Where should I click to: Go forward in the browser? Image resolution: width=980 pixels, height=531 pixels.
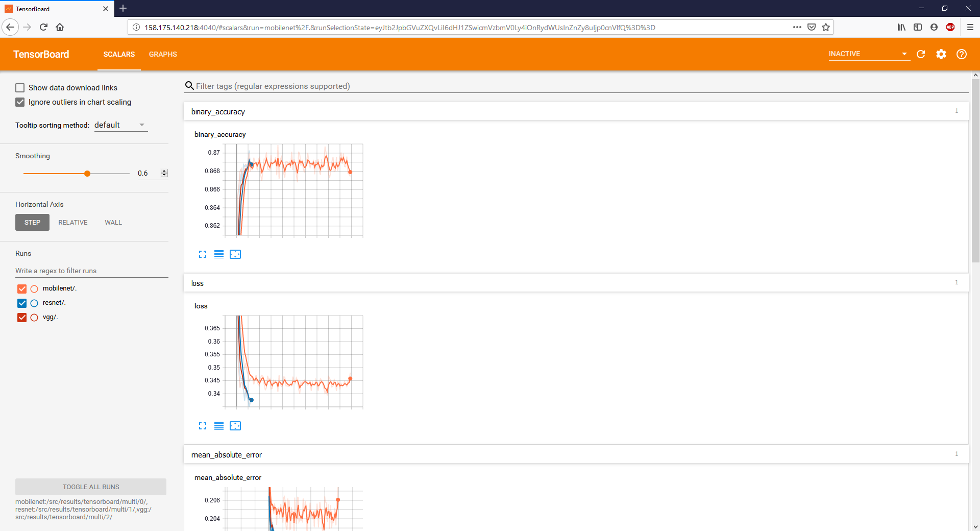28,27
